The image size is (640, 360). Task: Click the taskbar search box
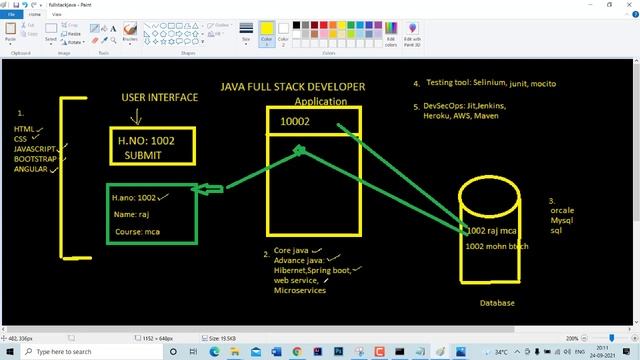(x=91, y=351)
